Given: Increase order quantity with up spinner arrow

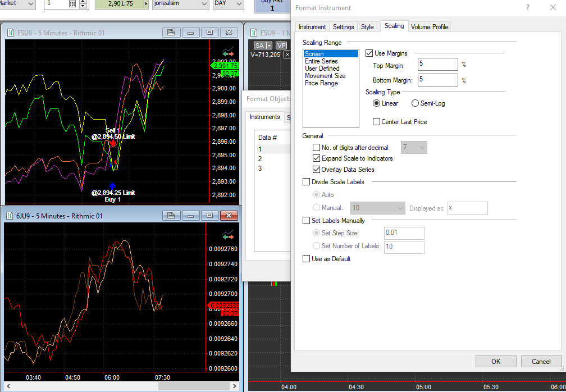Looking at the screenshot, I should 83,2.
